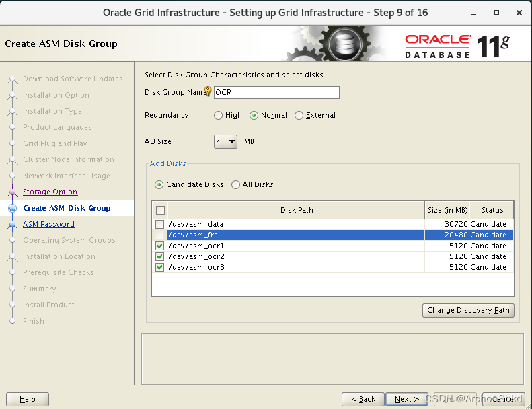Select the Candidate Disks radio button

pos(159,184)
